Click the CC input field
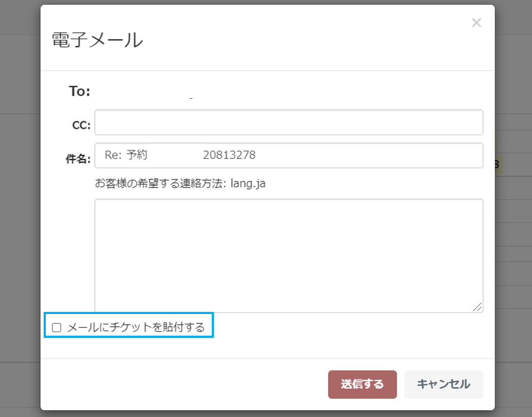Viewport: 532px width, 417px height. 288,122
